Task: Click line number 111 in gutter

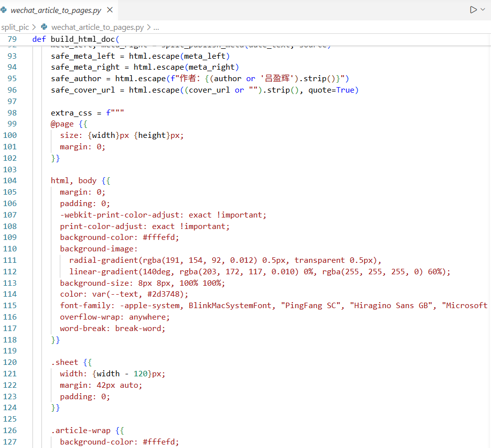Action: click(10, 260)
